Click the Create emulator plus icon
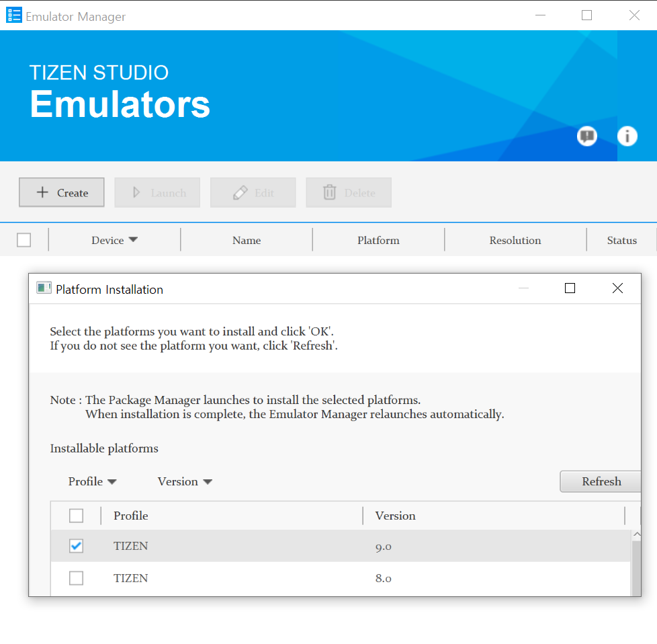 coord(42,192)
